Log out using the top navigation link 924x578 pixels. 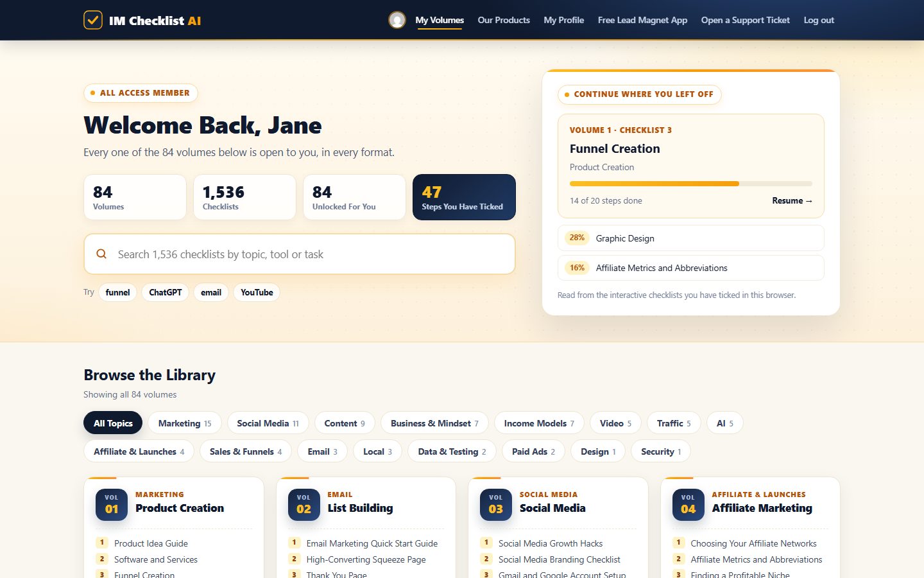pos(819,20)
